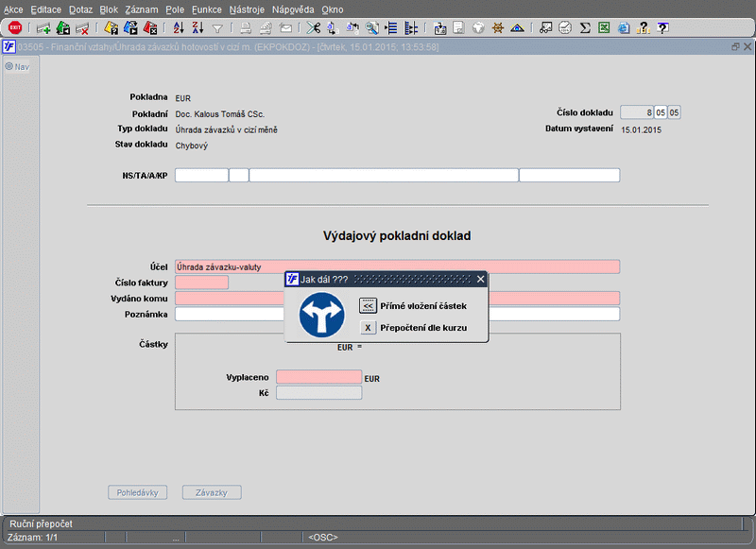The width and height of the screenshot is (756, 549).
Task: Click the magnifier search icon in toolbar
Action: click(371, 28)
